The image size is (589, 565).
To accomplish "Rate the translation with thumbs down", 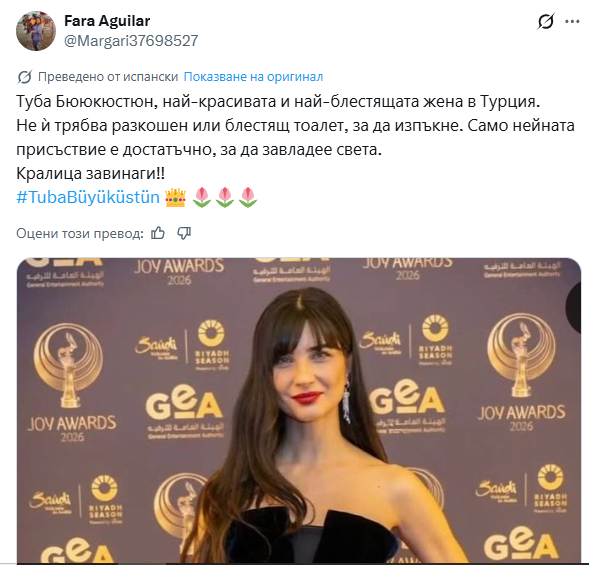I will pos(184,233).
